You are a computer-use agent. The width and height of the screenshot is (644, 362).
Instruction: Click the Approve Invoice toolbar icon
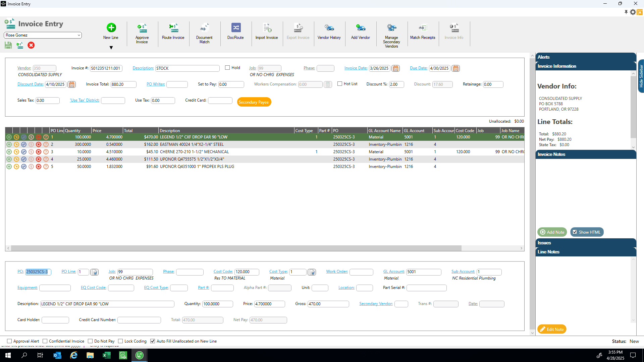[142, 28]
